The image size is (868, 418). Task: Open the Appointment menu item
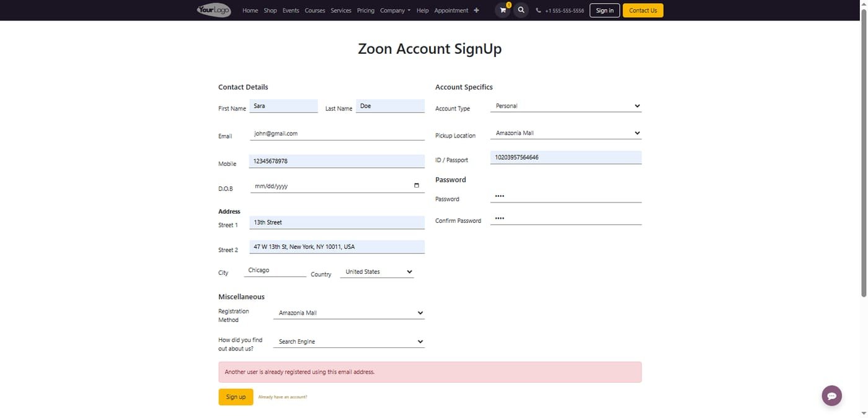tap(451, 11)
